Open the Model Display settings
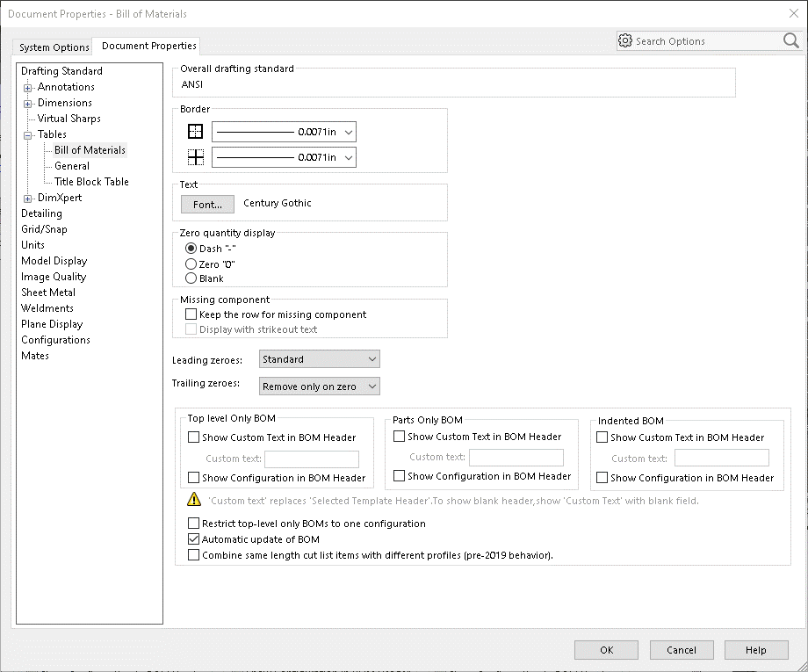This screenshot has height=672, width=808. pos(54,261)
